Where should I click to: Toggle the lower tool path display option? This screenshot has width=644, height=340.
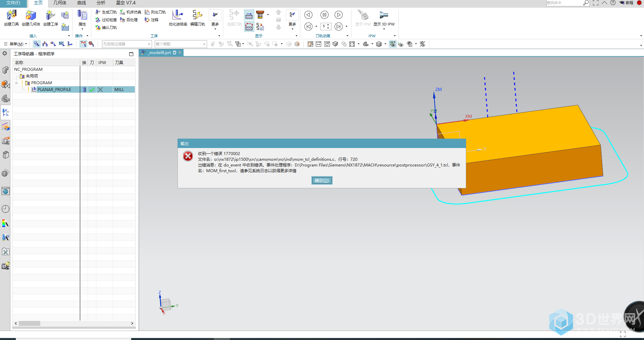[249, 27]
